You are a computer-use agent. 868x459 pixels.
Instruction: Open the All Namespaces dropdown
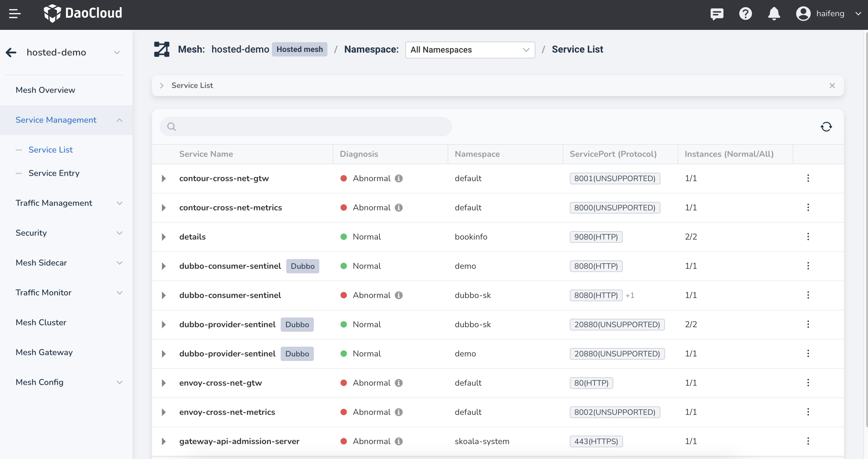(470, 50)
